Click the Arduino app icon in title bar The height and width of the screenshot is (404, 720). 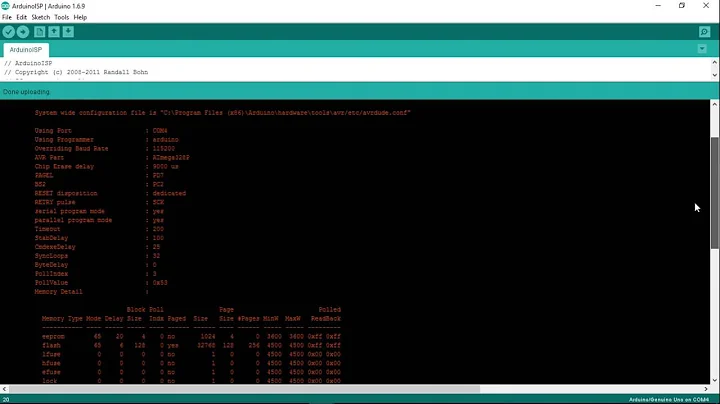[x=5, y=6]
